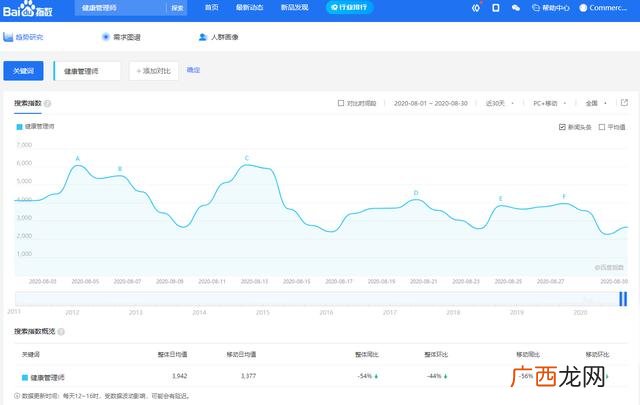Open the 2020-08-01 ~ 2020-08-30 date range picker
Image resolution: width=640 pixels, height=405 pixels.
point(431,103)
